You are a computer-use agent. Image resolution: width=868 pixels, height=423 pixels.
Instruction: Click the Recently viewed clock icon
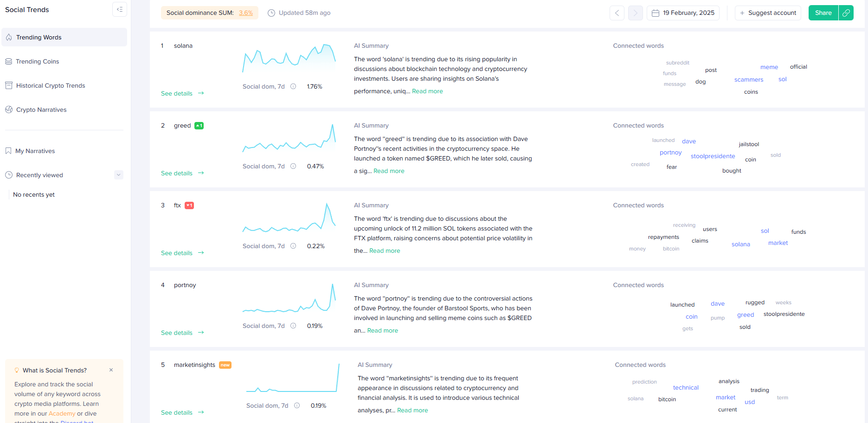(8, 175)
